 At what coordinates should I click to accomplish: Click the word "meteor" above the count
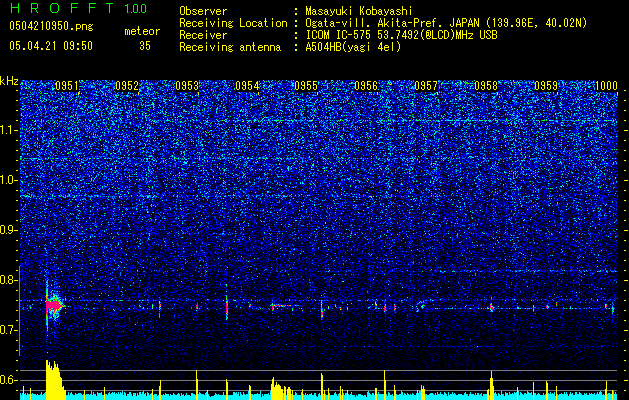[142, 31]
